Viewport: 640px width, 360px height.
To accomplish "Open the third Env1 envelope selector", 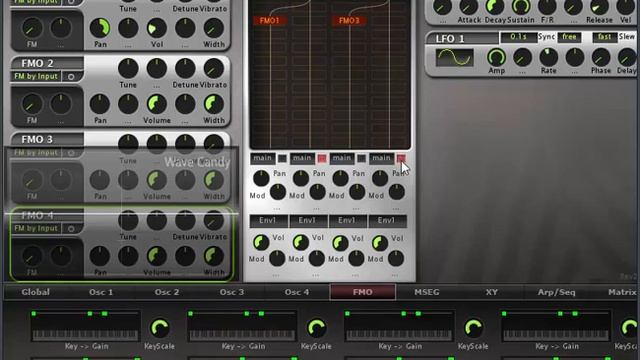I will 347,221.
